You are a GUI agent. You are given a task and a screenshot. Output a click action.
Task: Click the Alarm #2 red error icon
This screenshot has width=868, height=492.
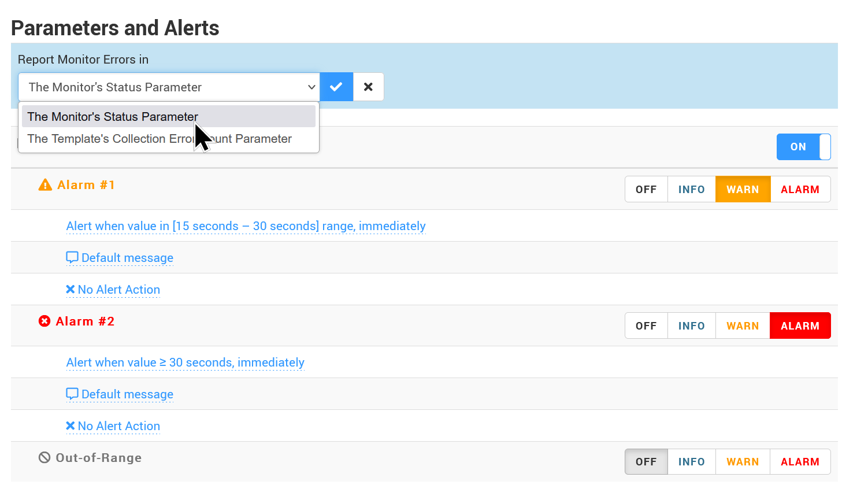44,321
